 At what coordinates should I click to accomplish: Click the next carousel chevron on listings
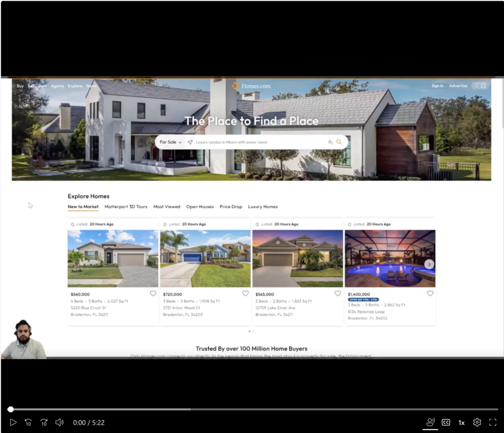click(429, 264)
